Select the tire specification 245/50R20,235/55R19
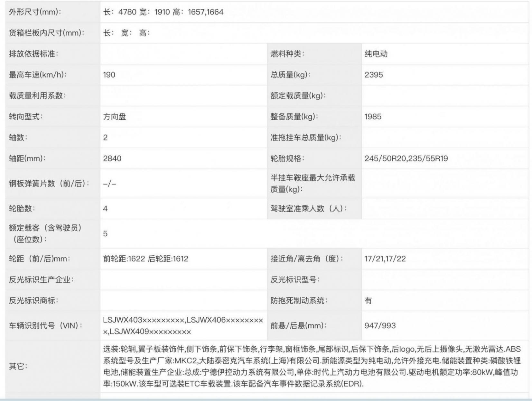This screenshot has width=532, height=401. pos(406,158)
